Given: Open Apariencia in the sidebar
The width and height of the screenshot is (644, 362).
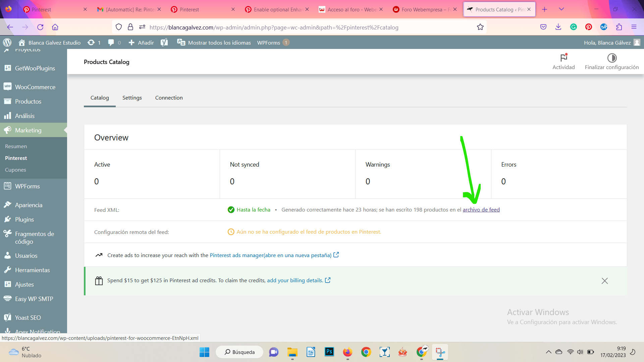Looking at the screenshot, I should point(34,205).
